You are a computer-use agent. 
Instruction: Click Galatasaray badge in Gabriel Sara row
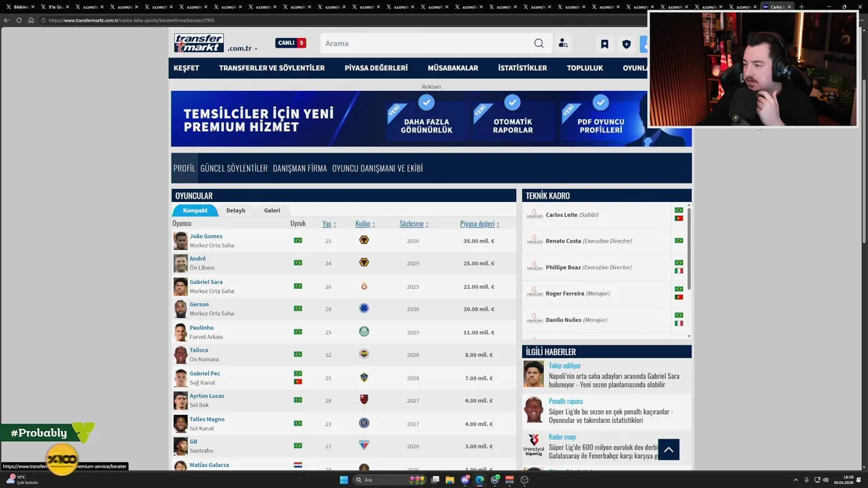(364, 286)
